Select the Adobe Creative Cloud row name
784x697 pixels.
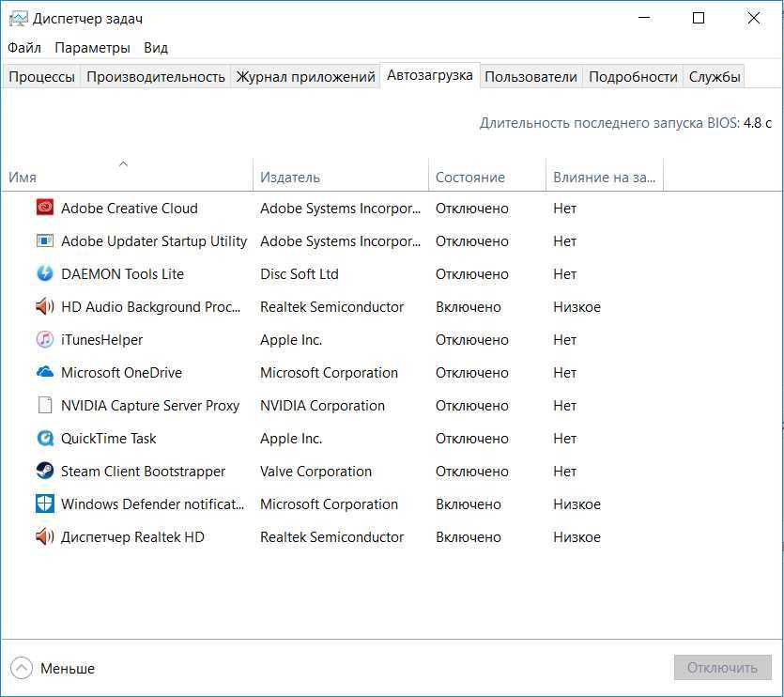130,209
